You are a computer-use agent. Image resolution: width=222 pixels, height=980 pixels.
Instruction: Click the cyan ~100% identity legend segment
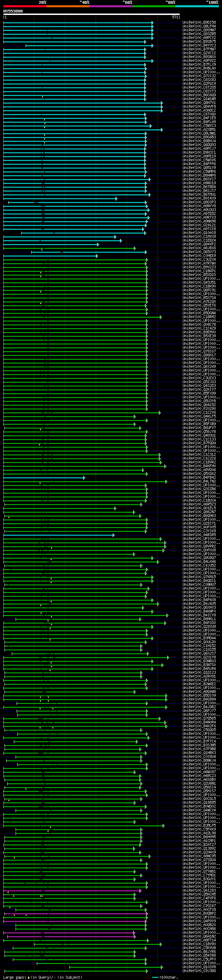tap(197, 6)
